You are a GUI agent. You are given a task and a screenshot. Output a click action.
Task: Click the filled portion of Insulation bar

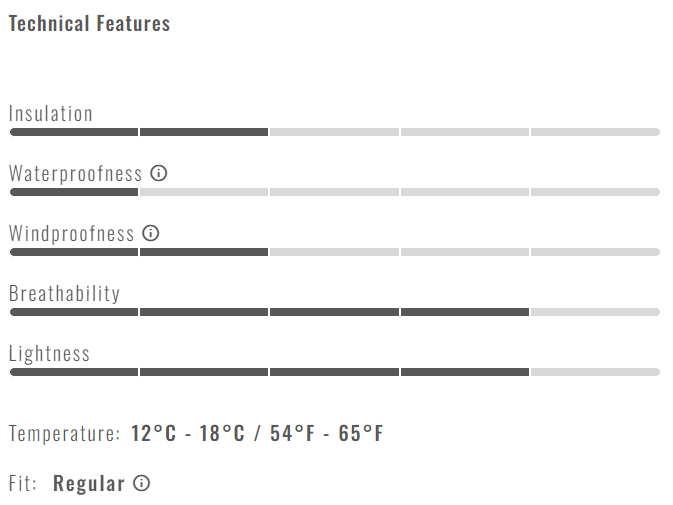138,132
